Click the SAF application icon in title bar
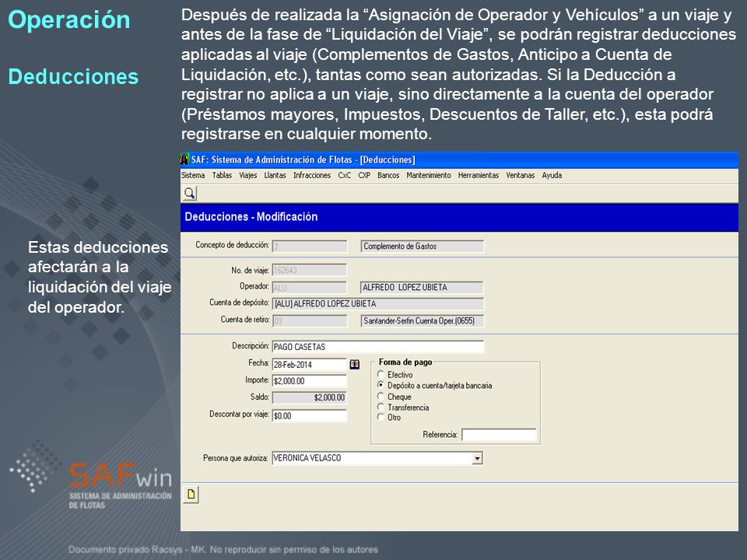 click(x=185, y=159)
